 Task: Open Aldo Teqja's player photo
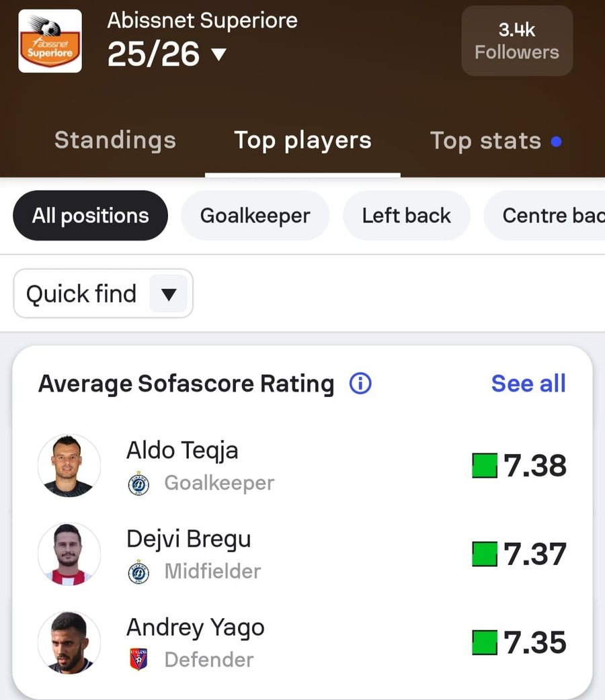(69, 466)
